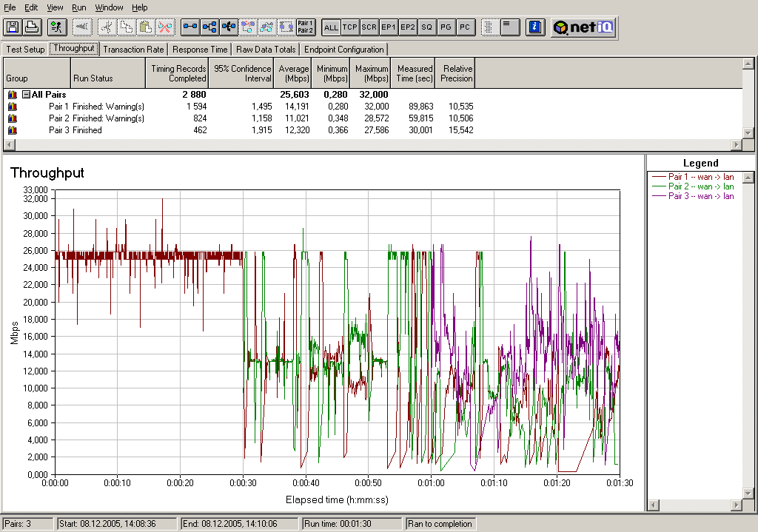Open the blue info icon
758x532 pixels.
coord(535,27)
